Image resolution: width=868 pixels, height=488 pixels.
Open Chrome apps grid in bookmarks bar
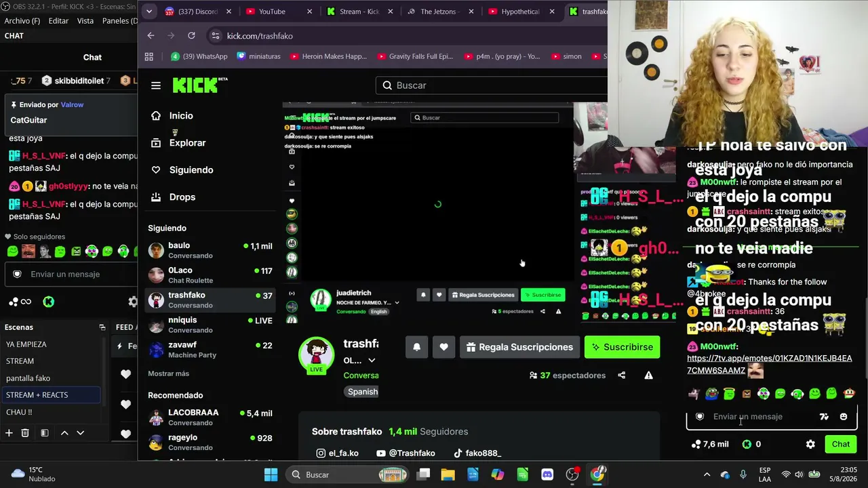[149, 56]
